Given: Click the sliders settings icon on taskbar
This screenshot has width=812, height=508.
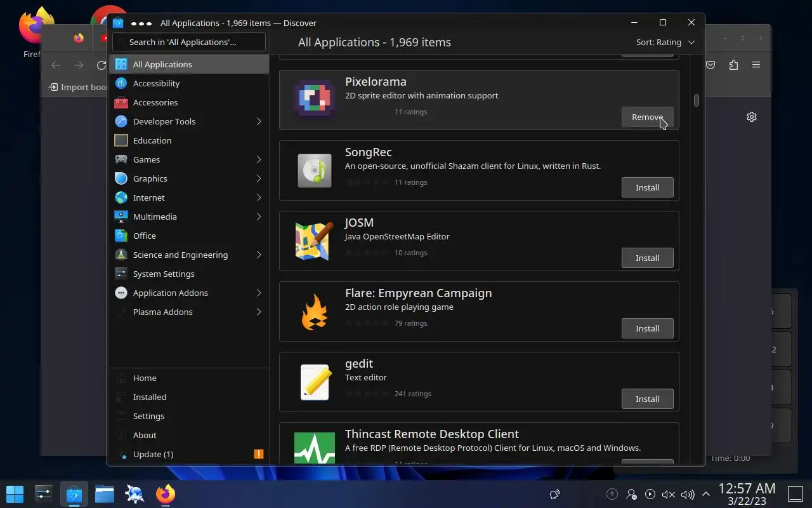Looking at the screenshot, I should tap(44, 493).
